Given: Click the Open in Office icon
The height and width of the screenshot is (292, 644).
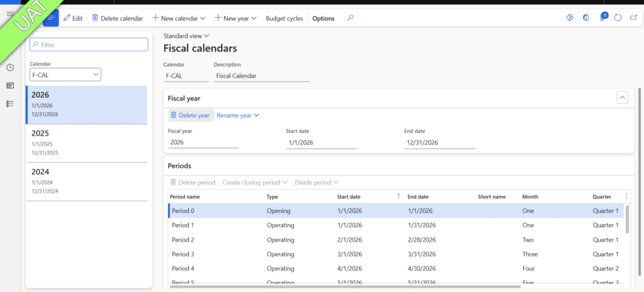Looking at the screenshot, I should coord(586,18).
